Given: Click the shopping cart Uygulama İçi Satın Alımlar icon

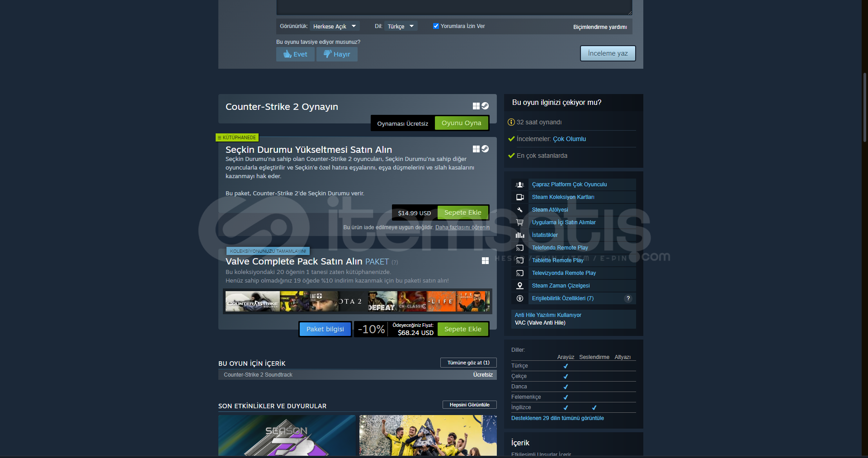Looking at the screenshot, I should (x=520, y=222).
